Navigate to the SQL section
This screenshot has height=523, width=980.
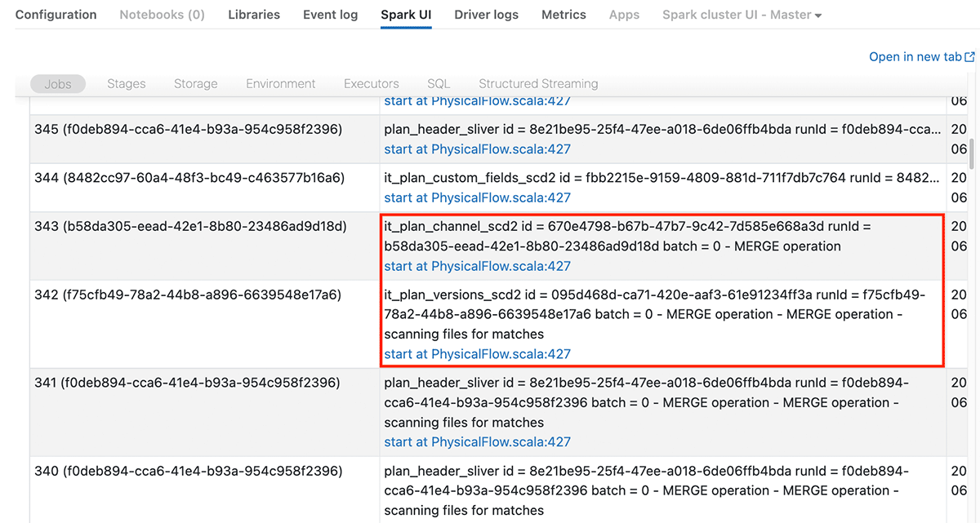pos(439,83)
